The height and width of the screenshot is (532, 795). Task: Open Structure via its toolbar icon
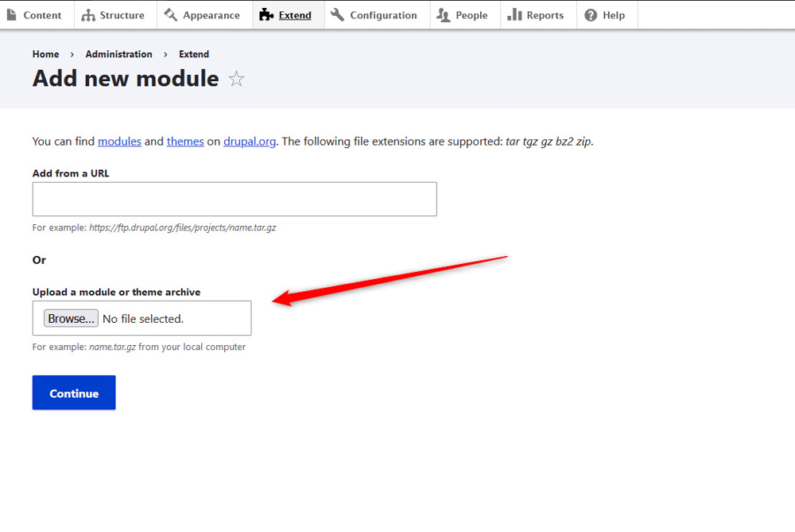coord(90,14)
